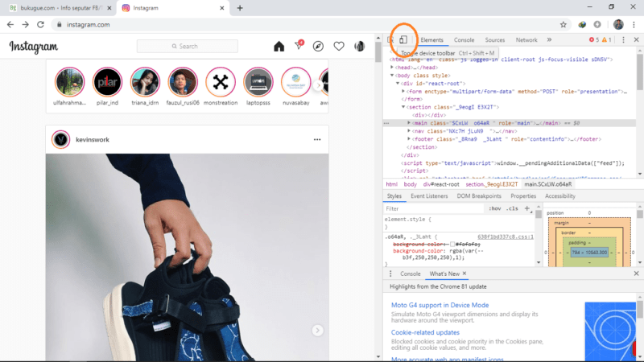Viewport: 644px width, 362px height.
Task: Open Chrome profile avatar
Action: pyautogui.click(x=618, y=25)
